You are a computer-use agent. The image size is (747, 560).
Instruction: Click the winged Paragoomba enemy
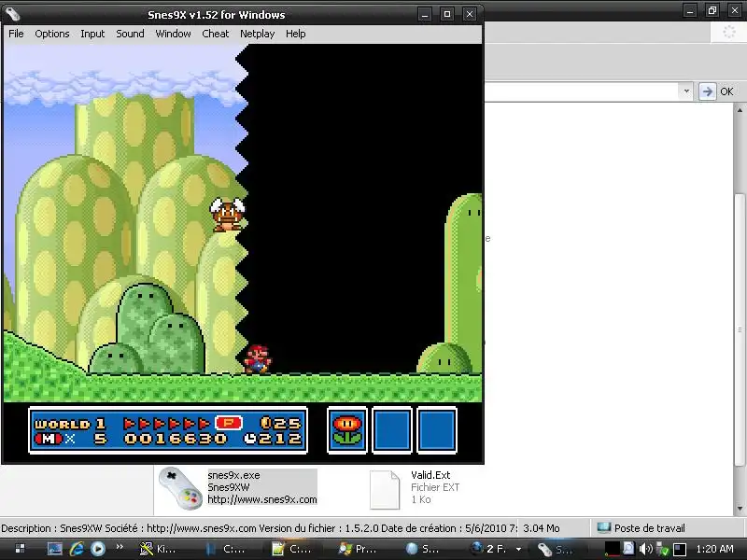228,215
